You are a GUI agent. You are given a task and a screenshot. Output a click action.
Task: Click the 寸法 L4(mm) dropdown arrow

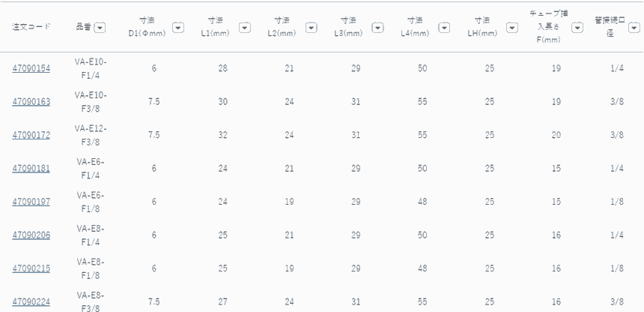(x=444, y=27)
